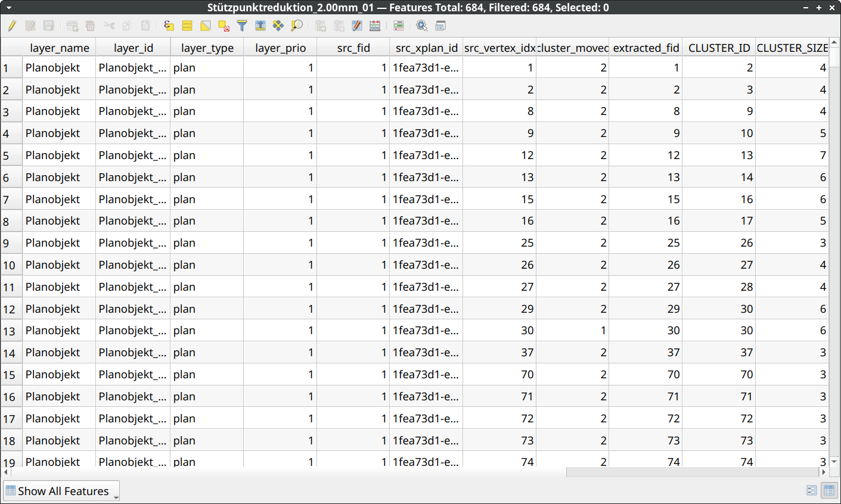Click the Select All features icon
Viewport: 841px width, 504px height.
187,26
